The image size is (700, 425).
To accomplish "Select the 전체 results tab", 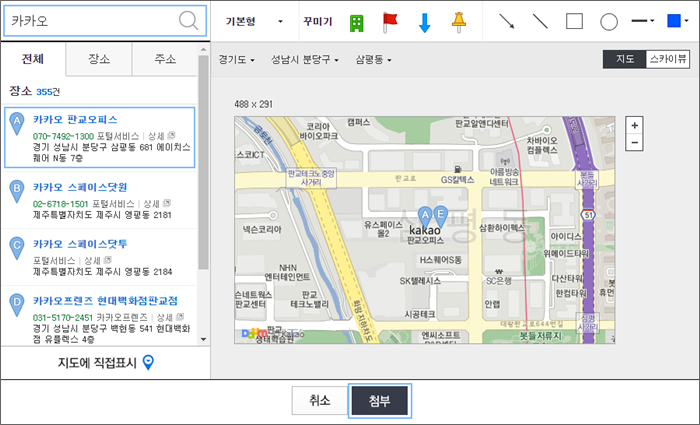I will coord(33,59).
